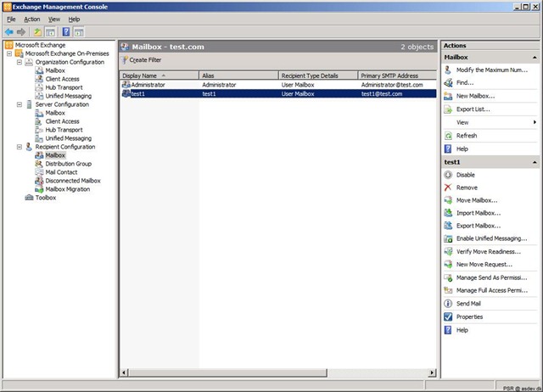
Task: Click the blue Help toolbar icon
Action: [66, 32]
